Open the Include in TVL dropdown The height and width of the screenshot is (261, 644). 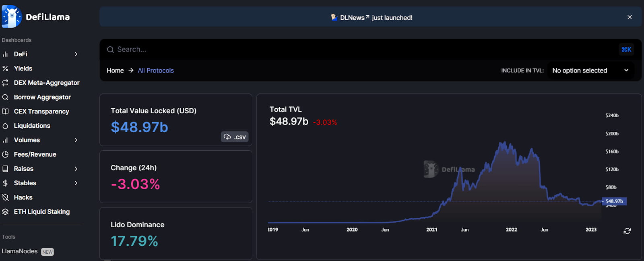(590, 70)
